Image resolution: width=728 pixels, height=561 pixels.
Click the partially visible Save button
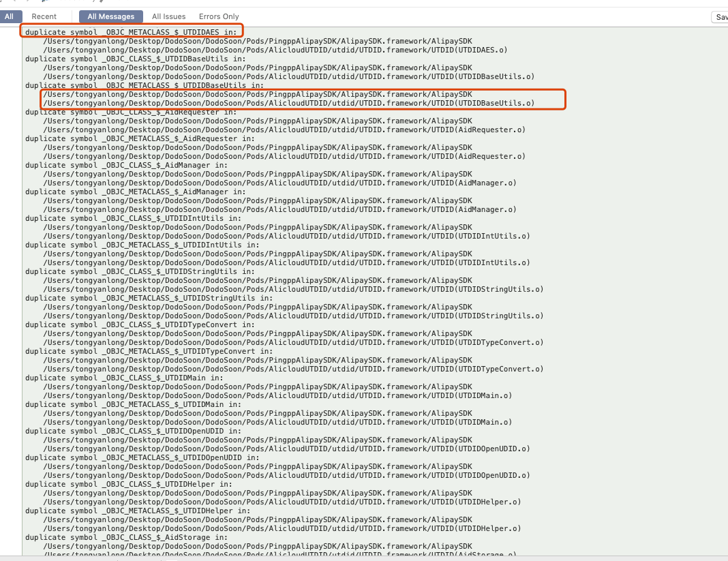720,17
